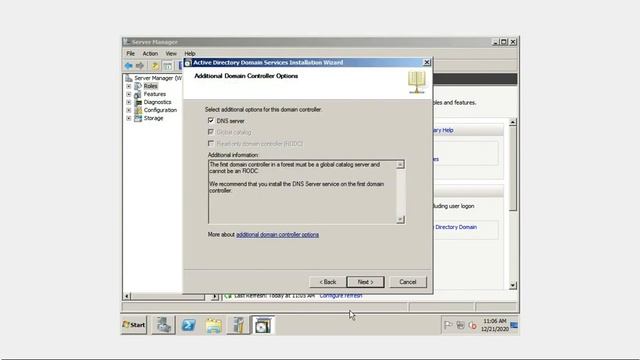640x360 pixels.
Task: Click the Forward arrow in Server Manager toolbar
Action: (140, 65)
